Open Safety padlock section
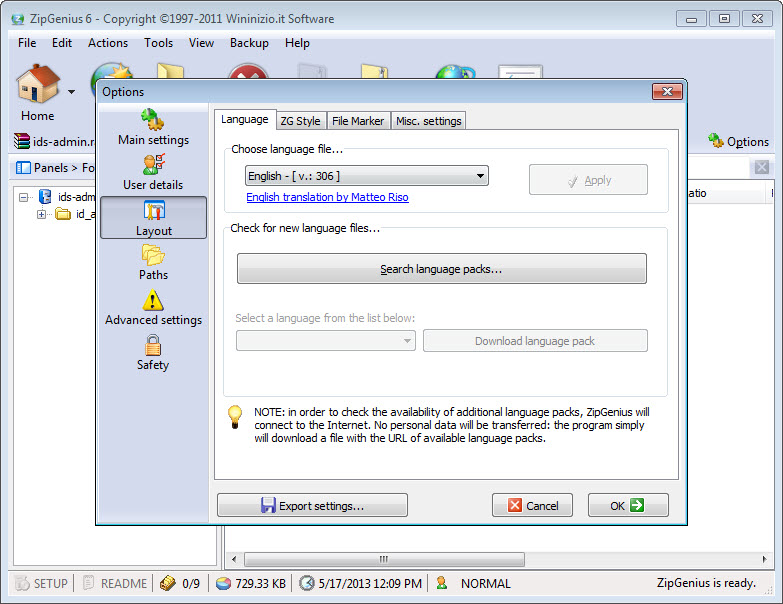This screenshot has height=604, width=783. pyautogui.click(x=153, y=352)
